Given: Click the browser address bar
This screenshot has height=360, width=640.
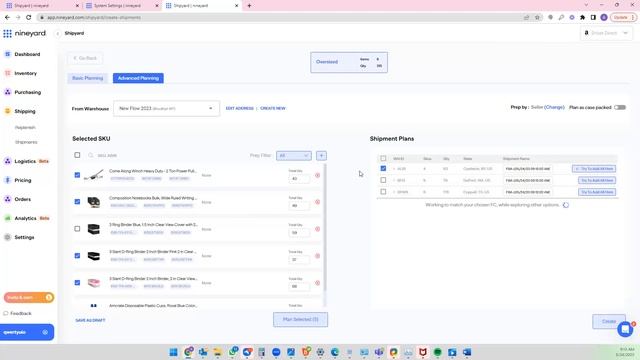Looking at the screenshot, I should (x=282, y=18).
